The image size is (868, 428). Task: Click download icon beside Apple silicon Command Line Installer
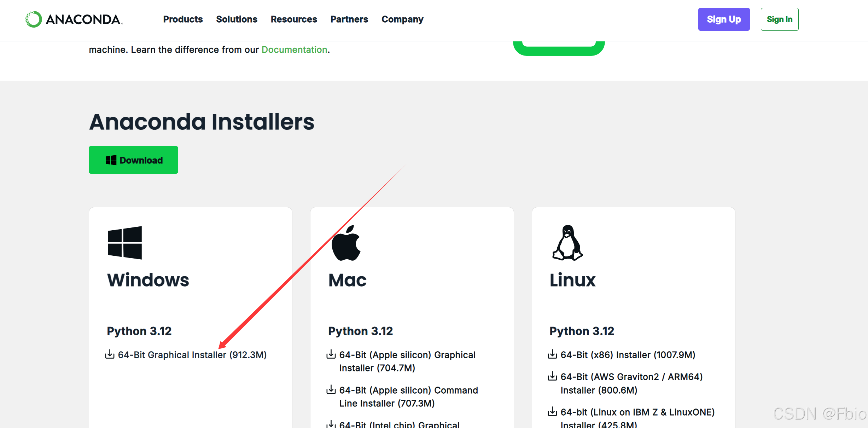(x=331, y=390)
